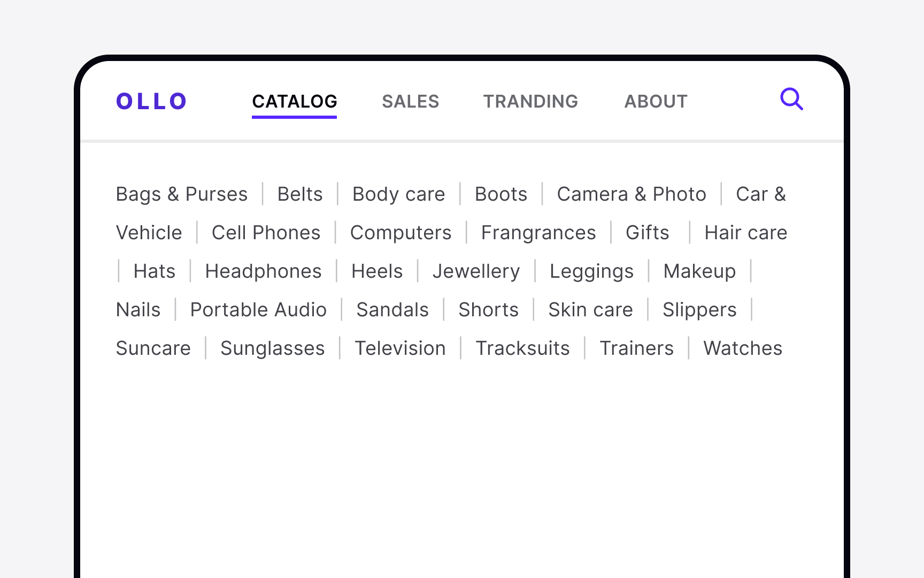Viewport: 924px width, 578px height.
Task: Open the Trainers category link
Action: [x=636, y=348]
